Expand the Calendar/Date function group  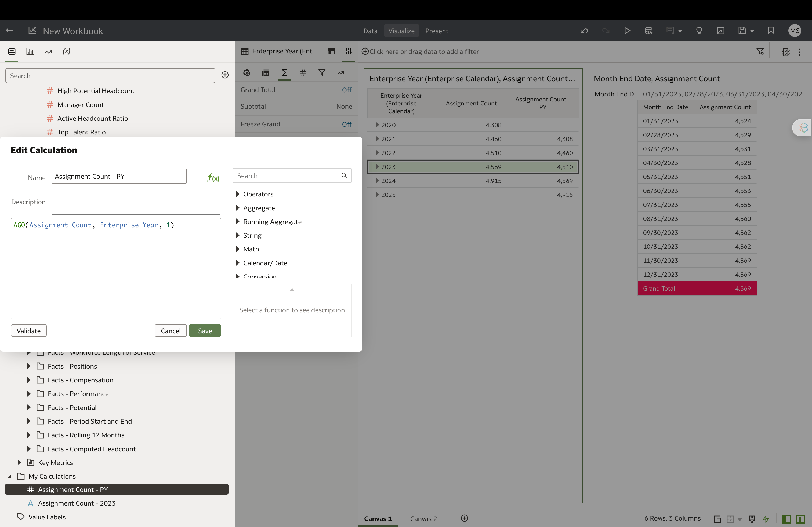(238, 263)
